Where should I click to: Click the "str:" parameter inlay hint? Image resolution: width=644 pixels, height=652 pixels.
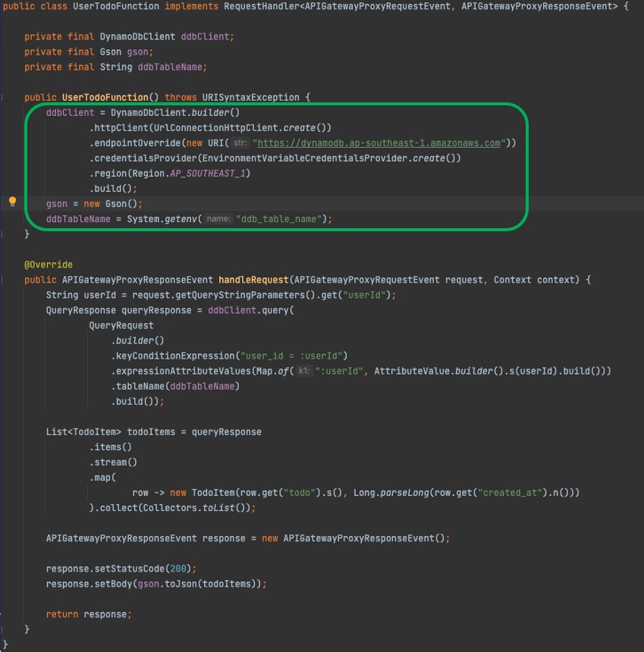tap(240, 143)
